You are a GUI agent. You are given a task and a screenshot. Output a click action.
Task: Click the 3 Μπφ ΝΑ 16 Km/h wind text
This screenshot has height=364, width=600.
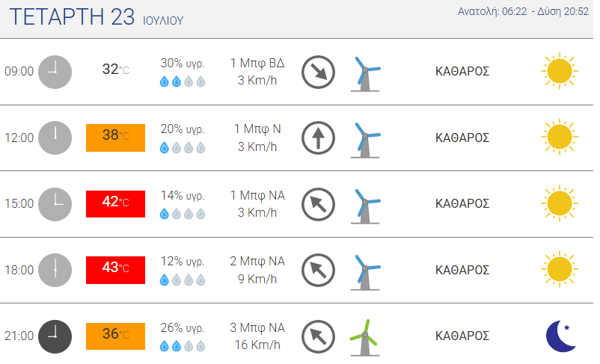point(257,336)
